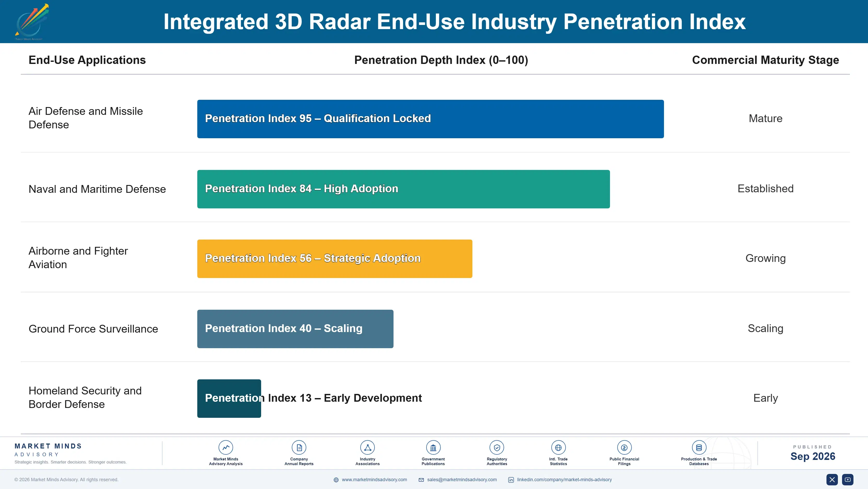
Task: Click the copyright notice text
Action: click(66, 480)
